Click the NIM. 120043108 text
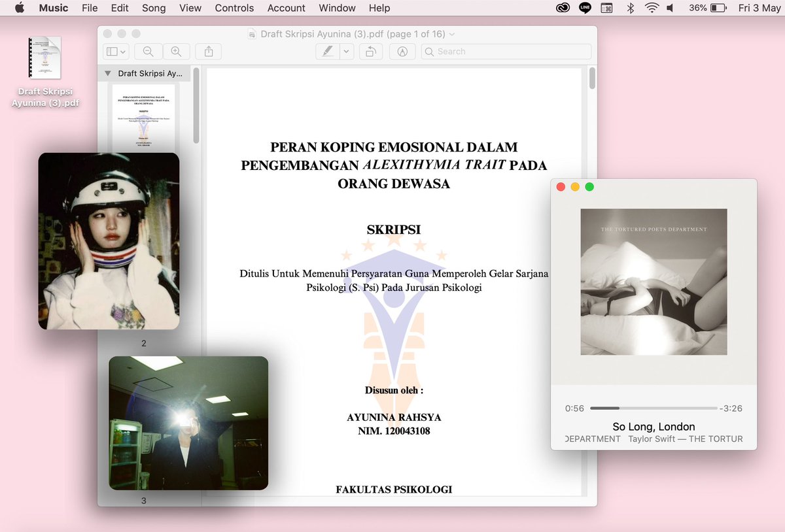Image resolution: width=785 pixels, height=532 pixels. [394, 431]
